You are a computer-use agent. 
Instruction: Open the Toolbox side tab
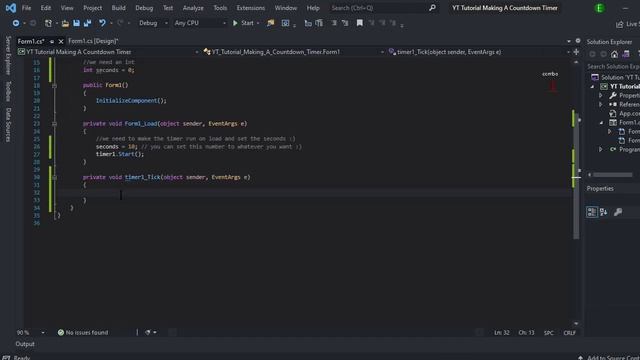point(8,91)
